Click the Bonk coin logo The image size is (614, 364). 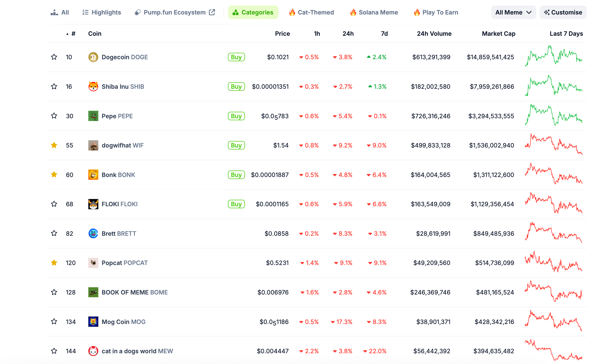(x=93, y=175)
